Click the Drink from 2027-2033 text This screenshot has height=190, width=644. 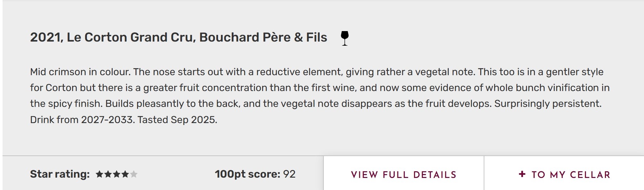pyautogui.click(x=81, y=120)
